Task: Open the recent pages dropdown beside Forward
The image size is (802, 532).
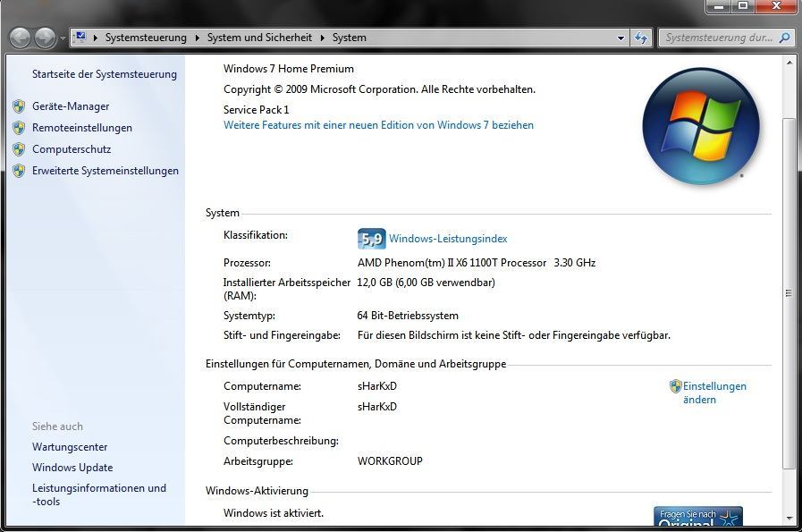Action: coord(63,38)
